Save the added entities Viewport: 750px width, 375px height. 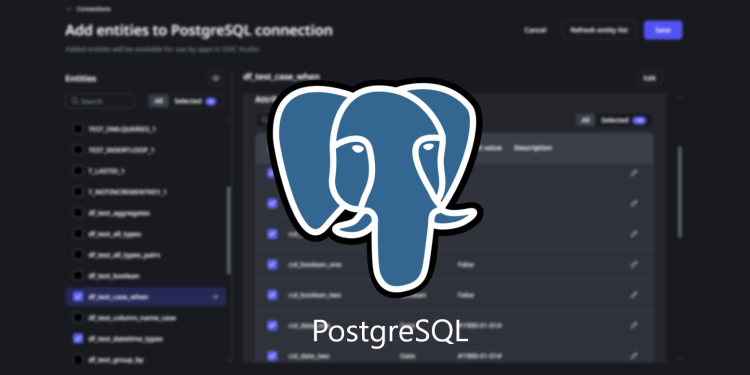pos(662,30)
